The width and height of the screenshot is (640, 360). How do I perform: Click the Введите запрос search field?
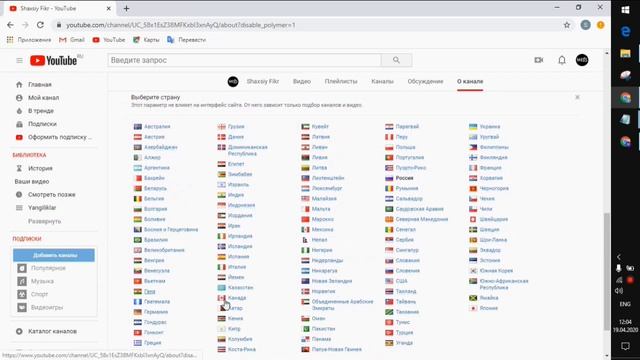244,60
